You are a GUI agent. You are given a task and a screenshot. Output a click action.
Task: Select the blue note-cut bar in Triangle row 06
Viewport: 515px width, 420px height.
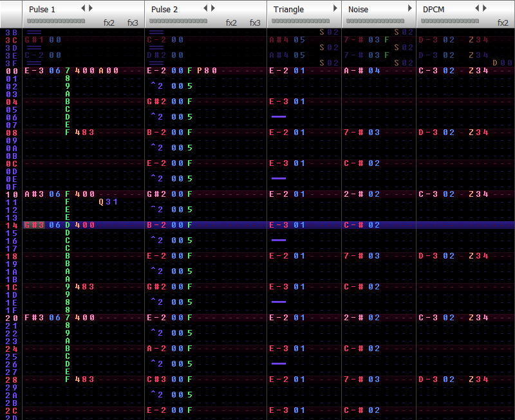(278, 116)
